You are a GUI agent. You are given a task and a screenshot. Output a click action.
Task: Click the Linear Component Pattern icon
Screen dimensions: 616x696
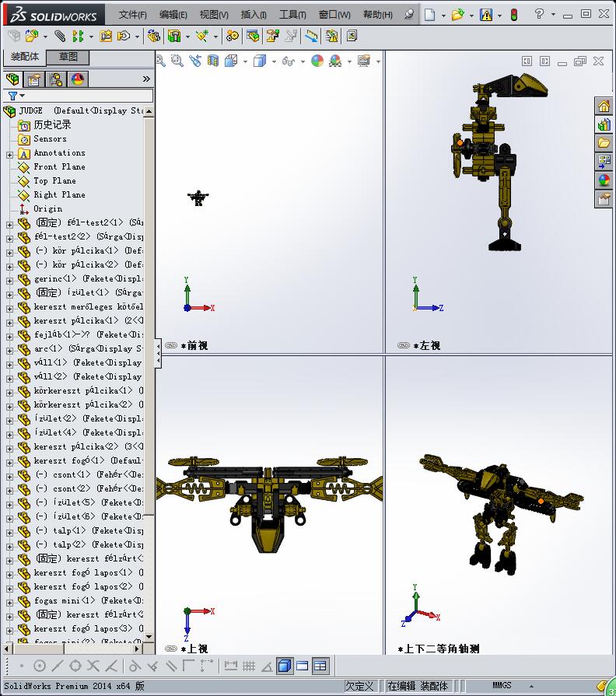pos(78,36)
